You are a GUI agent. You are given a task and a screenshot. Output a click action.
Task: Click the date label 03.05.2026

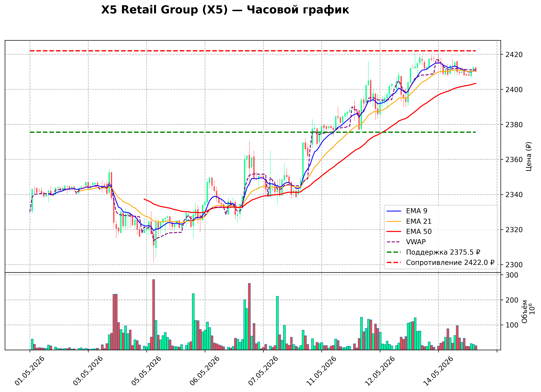[x=88, y=371]
